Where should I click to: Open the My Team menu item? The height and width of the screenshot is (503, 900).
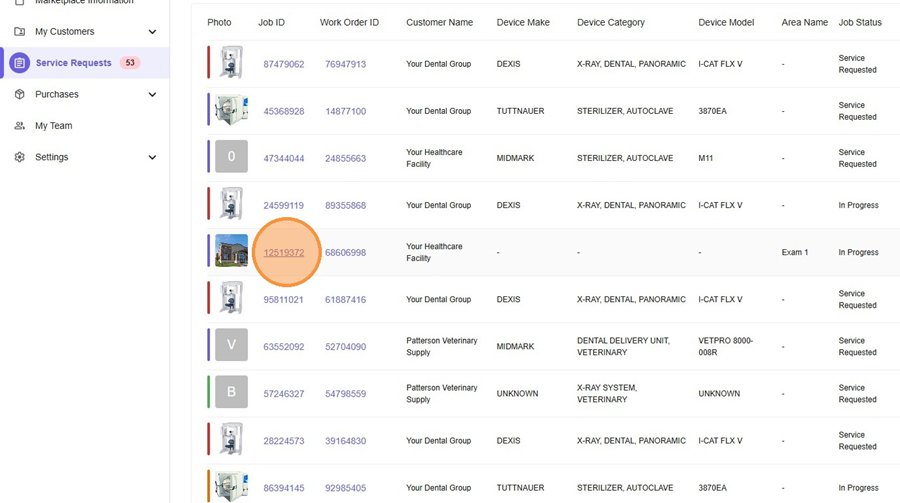point(54,126)
